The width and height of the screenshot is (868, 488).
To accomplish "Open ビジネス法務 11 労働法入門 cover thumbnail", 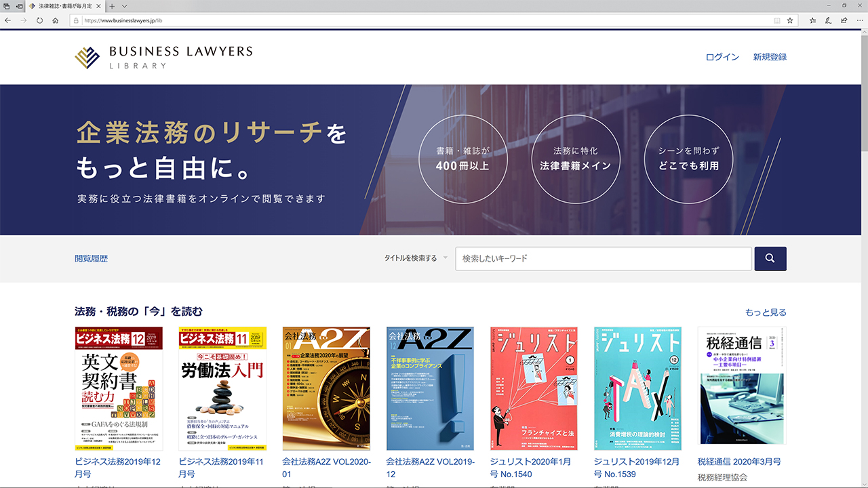I will pyautogui.click(x=222, y=388).
